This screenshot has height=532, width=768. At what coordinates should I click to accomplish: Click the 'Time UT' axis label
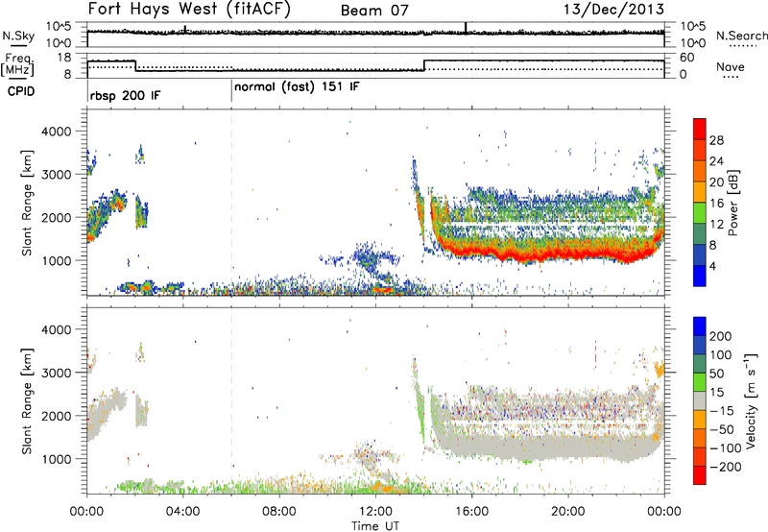point(375,526)
